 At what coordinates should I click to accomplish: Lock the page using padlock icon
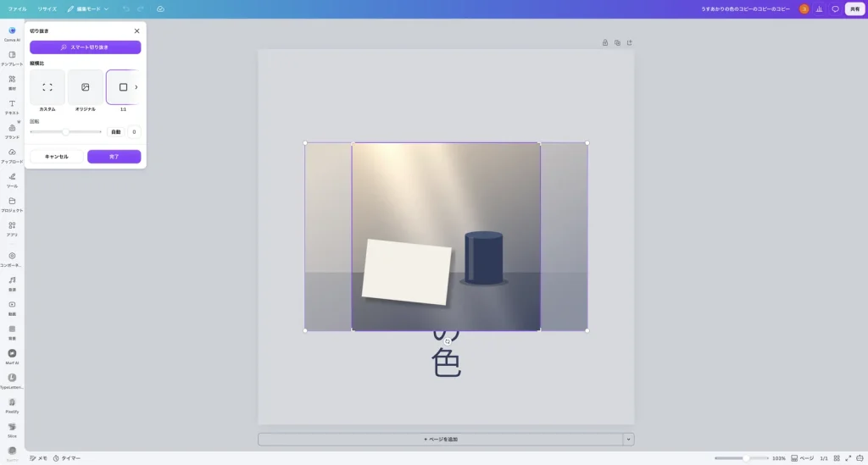(x=605, y=42)
